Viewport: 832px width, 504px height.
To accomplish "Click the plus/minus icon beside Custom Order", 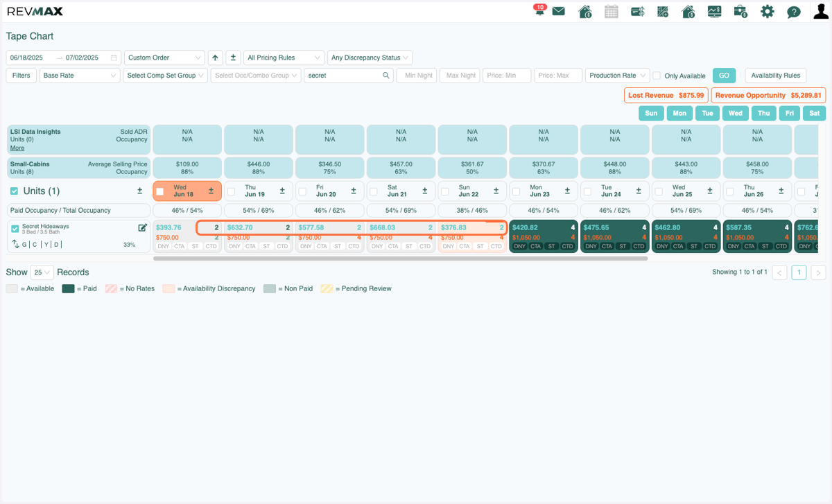I will (234, 58).
